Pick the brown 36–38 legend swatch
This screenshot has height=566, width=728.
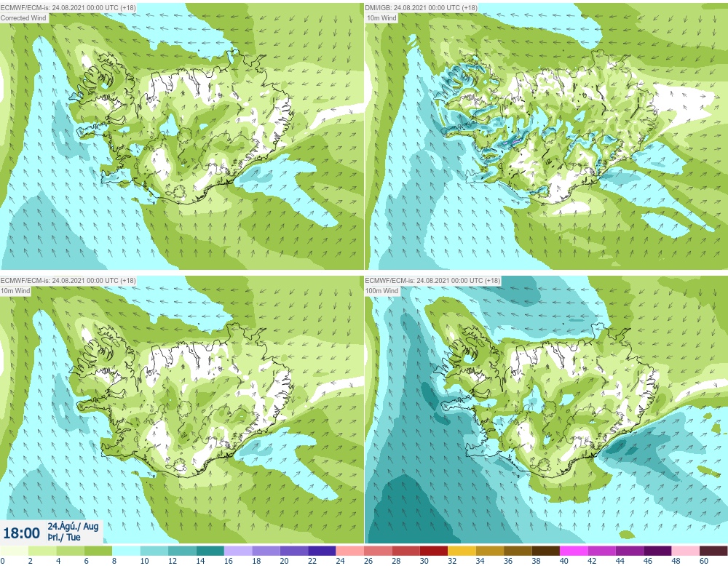click(518, 551)
